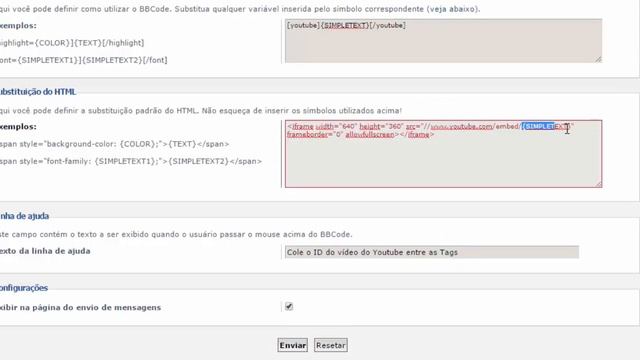Click the highlighted {SIMPLETEXT} selection in iframe code
Screen dimensions: 640x360
tap(539, 127)
